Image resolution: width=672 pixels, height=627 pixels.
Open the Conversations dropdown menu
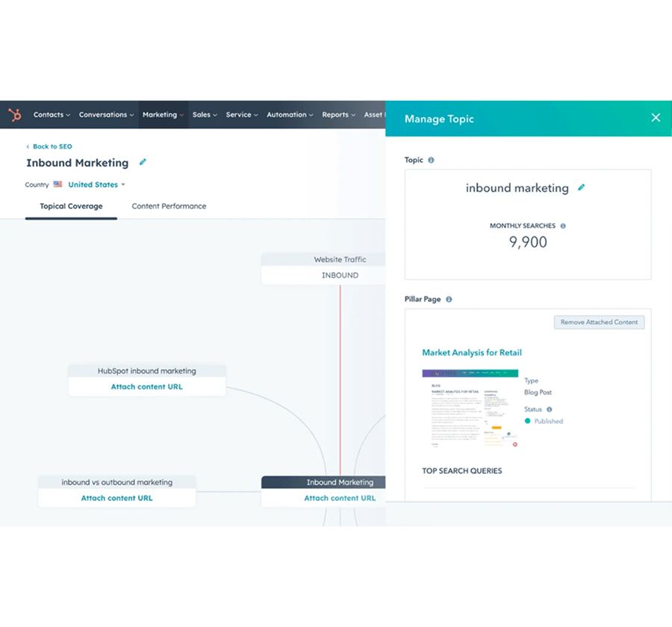(x=106, y=114)
